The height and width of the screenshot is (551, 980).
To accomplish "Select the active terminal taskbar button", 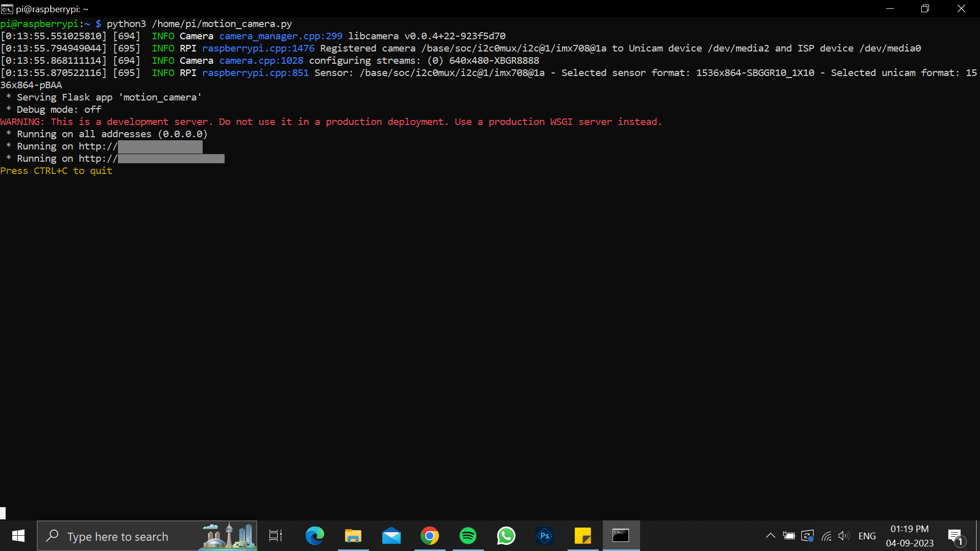I will (x=621, y=536).
